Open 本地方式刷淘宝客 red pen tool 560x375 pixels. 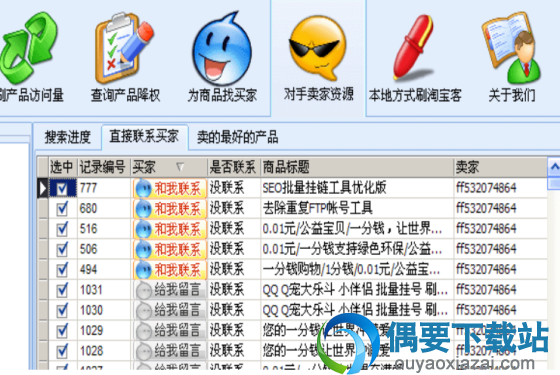(x=415, y=57)
